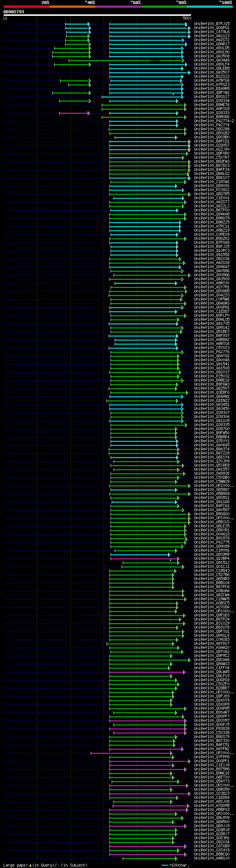Click label UniRef100_A7PC11

point(212,226)
